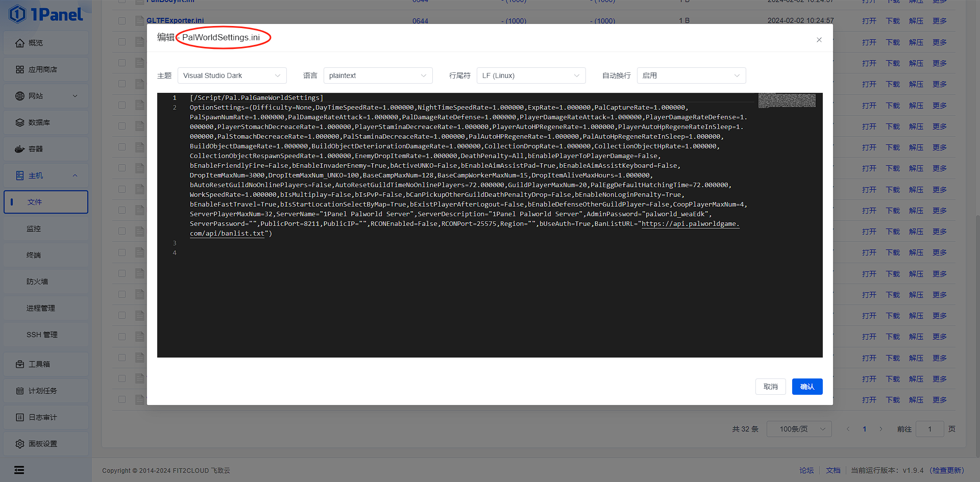Viewport: 980px width, 482px height.
Task: Click the Copyright FIT2CLOUD footer text
Action: 166,470
